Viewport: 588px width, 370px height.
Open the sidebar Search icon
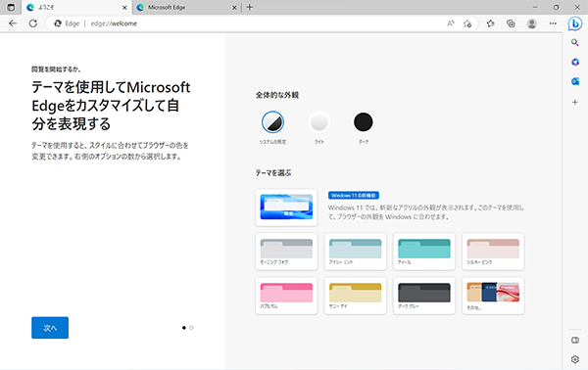tap(575, 43)
